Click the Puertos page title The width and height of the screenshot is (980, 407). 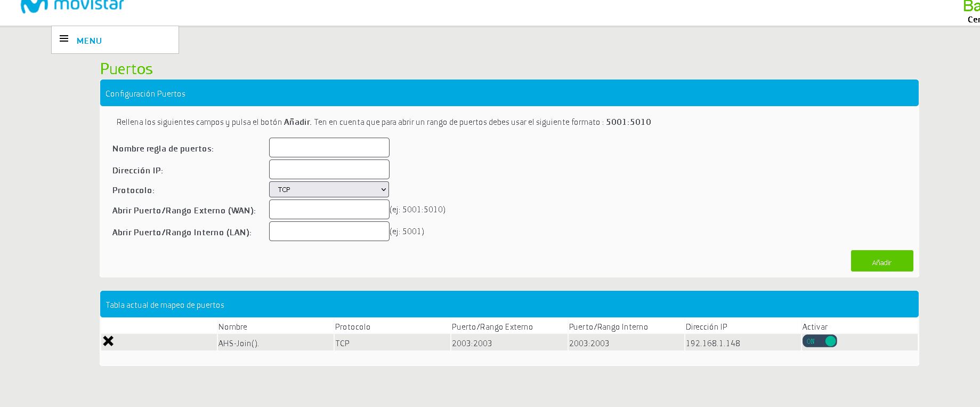pos(126,69)
